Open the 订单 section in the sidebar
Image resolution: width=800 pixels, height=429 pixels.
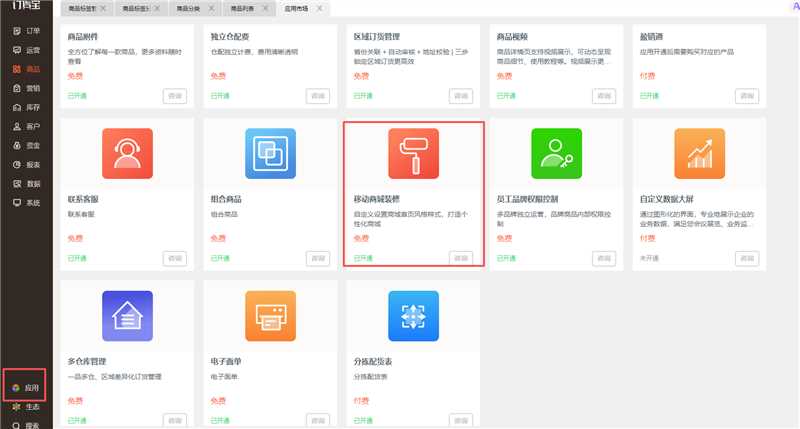[x=26, y=31]
